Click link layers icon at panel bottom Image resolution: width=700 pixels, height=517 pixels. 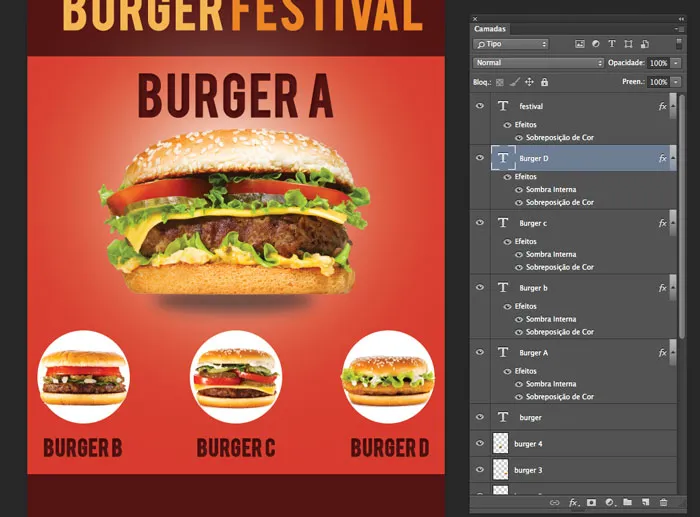[x=554, y=503]
